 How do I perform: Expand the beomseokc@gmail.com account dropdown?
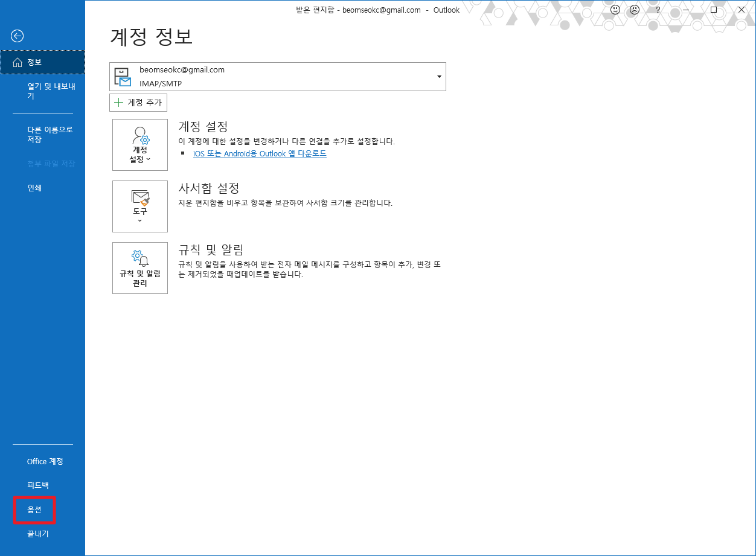pyautogui.click(x=439, y=77)
